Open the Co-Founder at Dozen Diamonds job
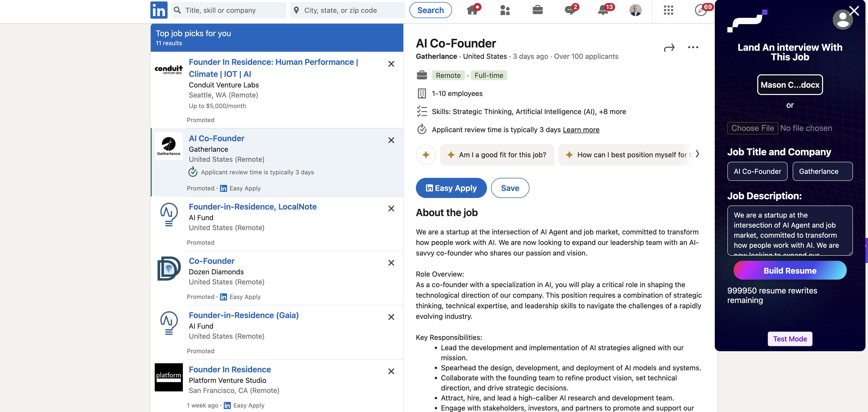Screen dimensions: 868x412 [x=212, y=261]
